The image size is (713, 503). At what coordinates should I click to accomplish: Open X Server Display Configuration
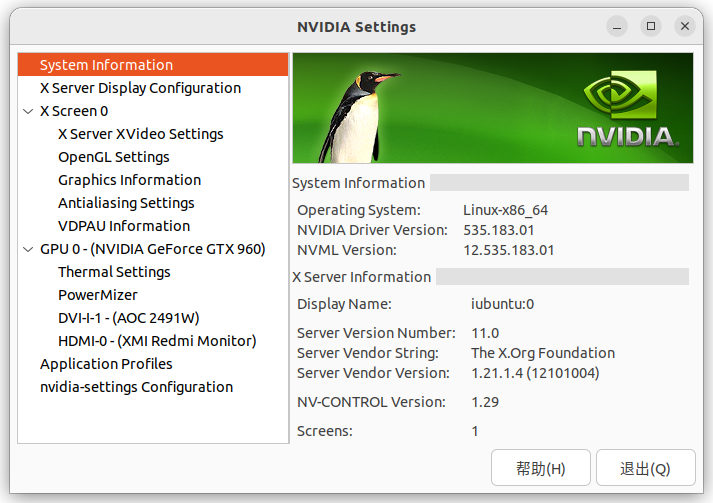pos(153,88)
